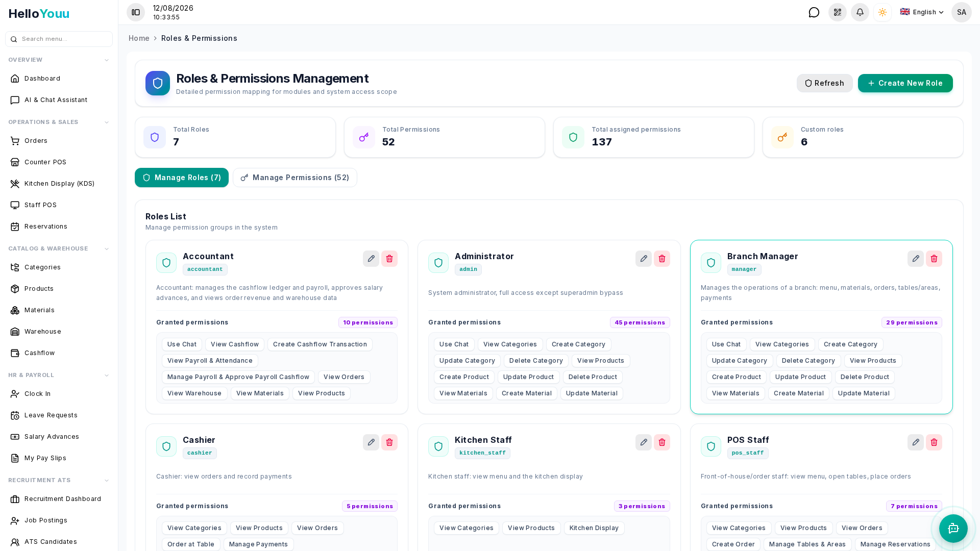Click the Custom roles stat card
This screenshot has height=551, width=980.
click(x=863, y=137)
